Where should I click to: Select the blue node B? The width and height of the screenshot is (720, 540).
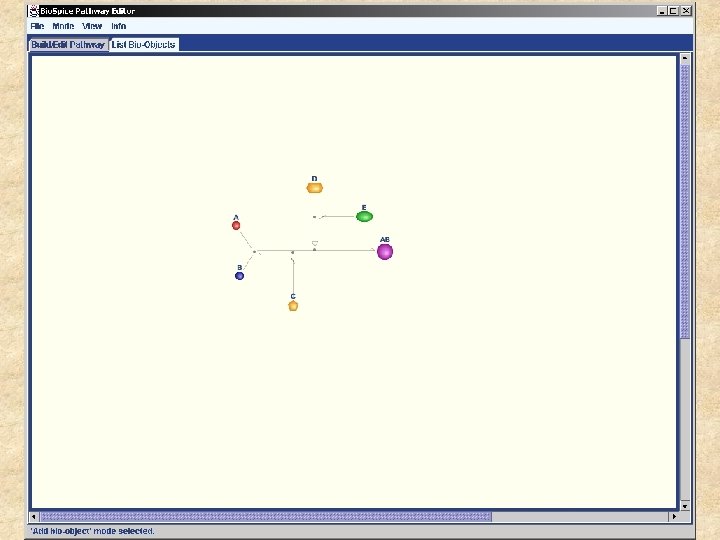(x=239, y=276)
